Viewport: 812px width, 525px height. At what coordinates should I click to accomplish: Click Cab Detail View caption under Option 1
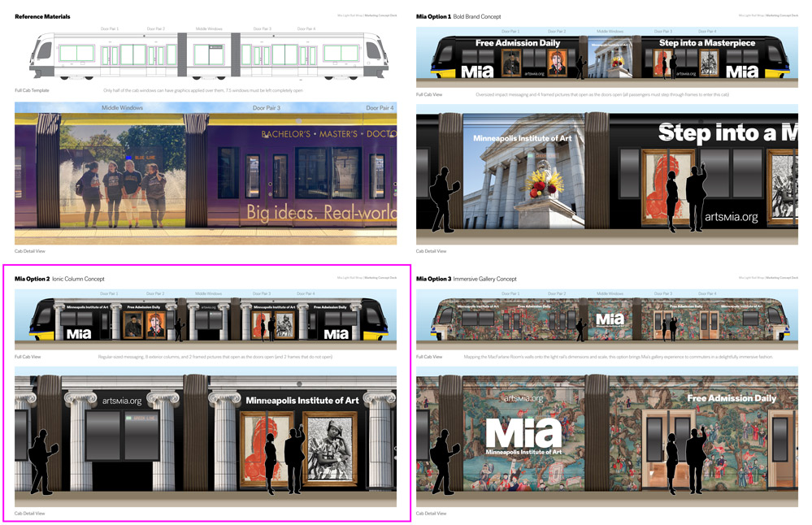[x=432, y=251]
